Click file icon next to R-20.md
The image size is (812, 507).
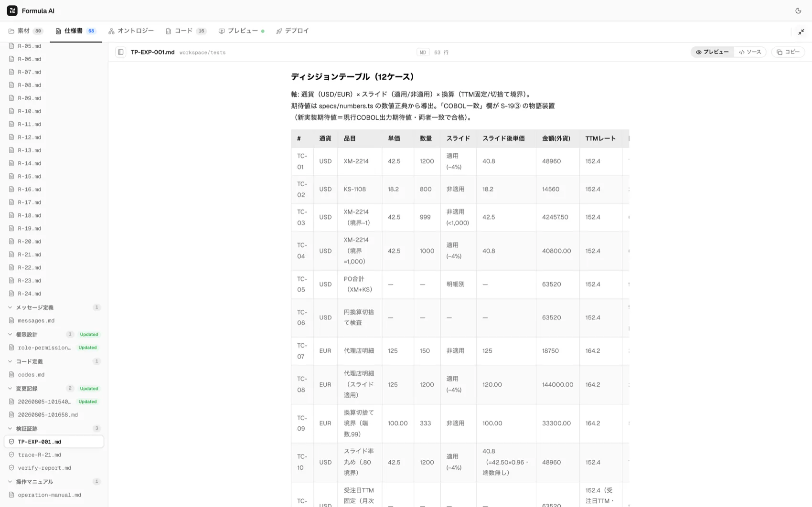[11, 242]
